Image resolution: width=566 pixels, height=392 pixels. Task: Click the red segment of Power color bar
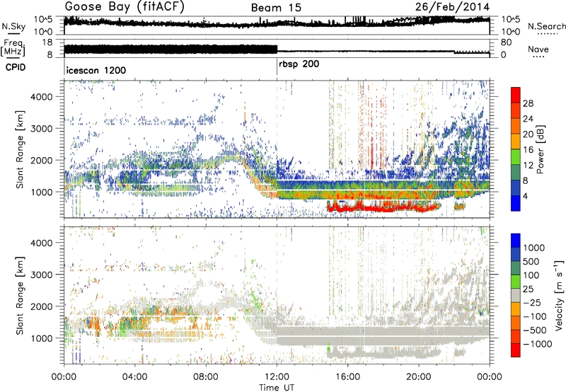click(x=516, y=96)
